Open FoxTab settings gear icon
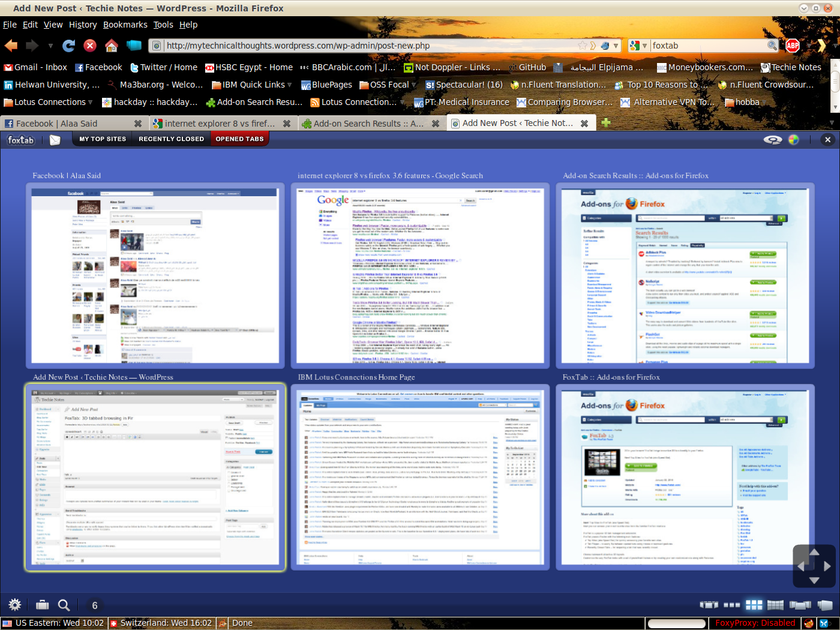This screenshot has height=630, width=840. tap(15, 605)
